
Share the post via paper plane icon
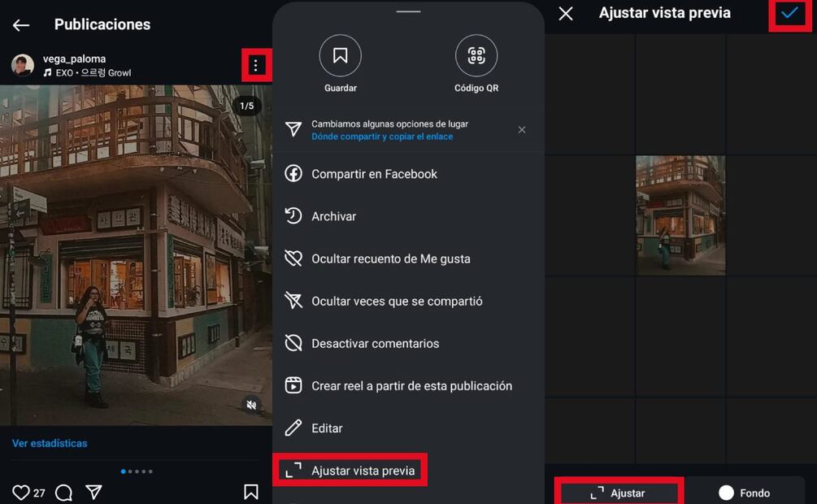tap(94, 493)
